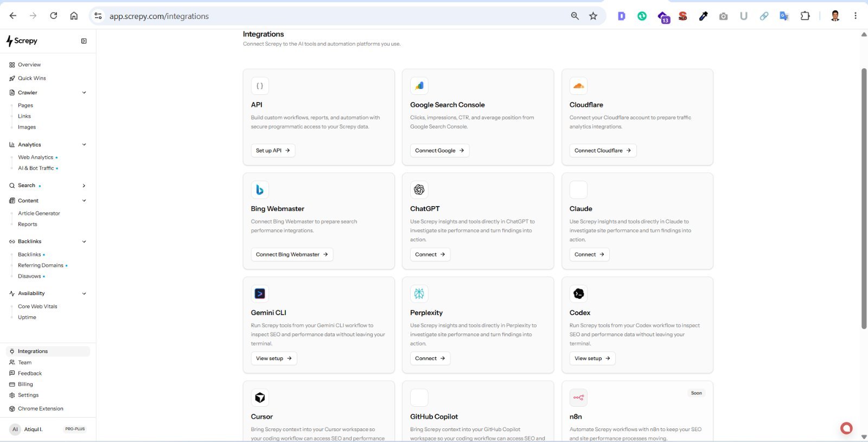Click the Cursor cube icon
Screen dimensions: 868x442
[x=260, y=398]
